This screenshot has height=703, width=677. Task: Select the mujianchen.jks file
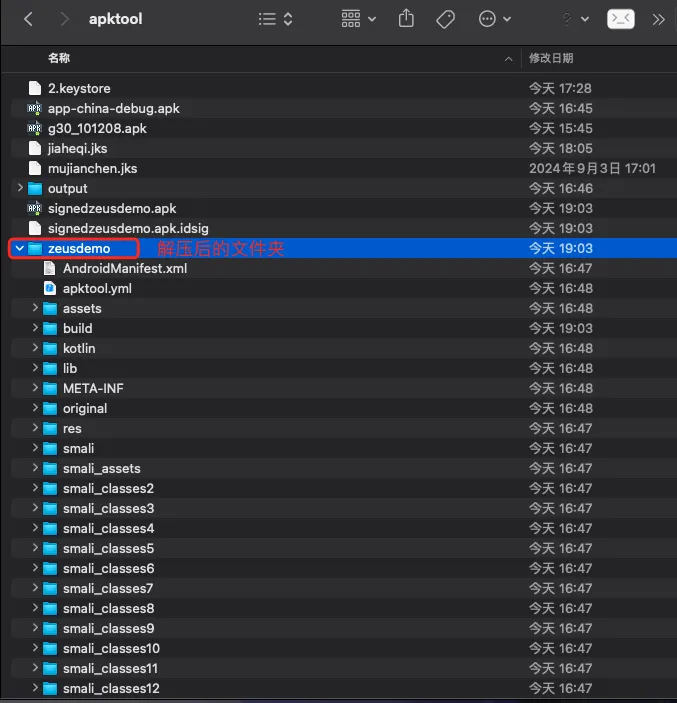(x=92, y=168)
